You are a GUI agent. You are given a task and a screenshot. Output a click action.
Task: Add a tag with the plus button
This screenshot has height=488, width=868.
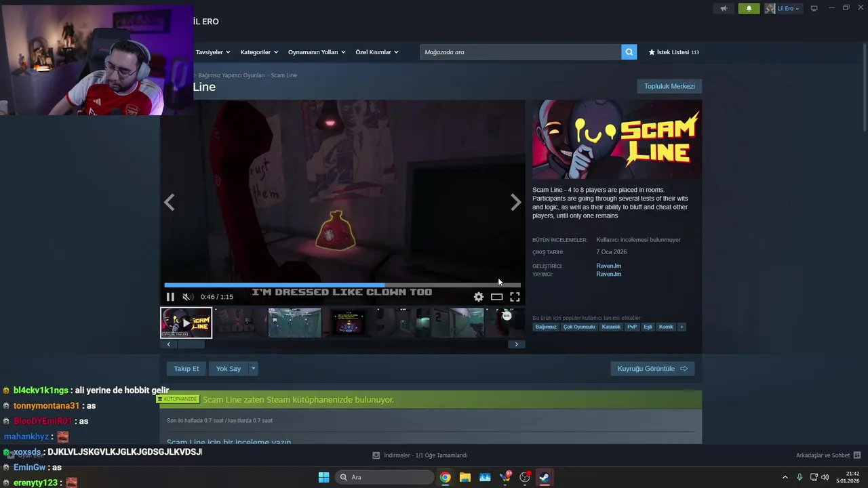(x=682, y=327)
